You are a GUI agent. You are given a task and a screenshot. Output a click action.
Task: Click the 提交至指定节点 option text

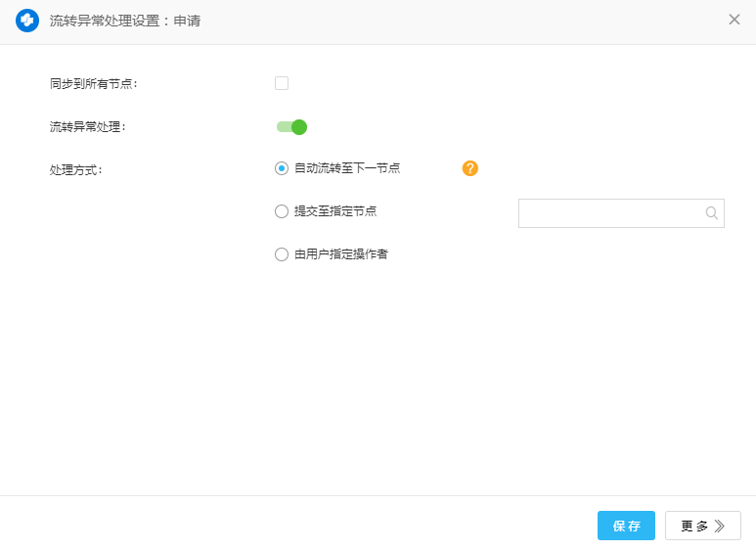coord(335,211)
